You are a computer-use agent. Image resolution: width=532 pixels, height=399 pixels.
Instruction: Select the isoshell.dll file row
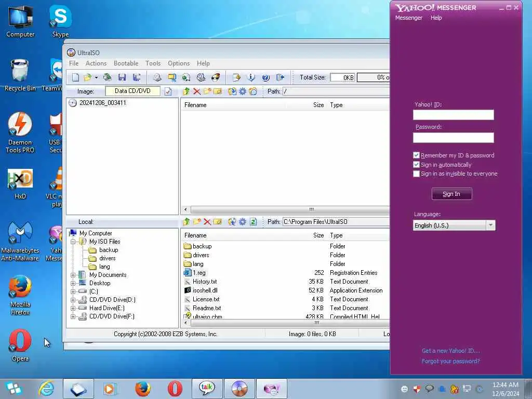coord(286,290)
